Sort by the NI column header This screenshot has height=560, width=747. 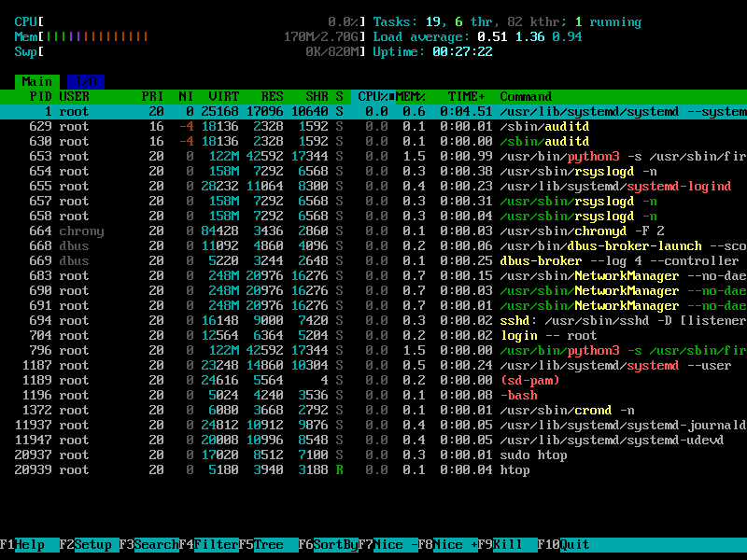coord(186,97)
